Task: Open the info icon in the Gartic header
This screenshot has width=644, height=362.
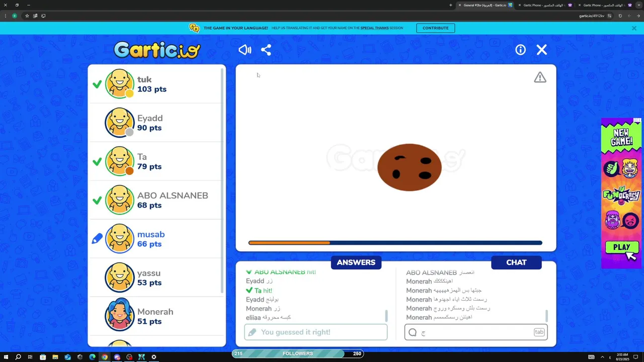Action: pos(520,50)
